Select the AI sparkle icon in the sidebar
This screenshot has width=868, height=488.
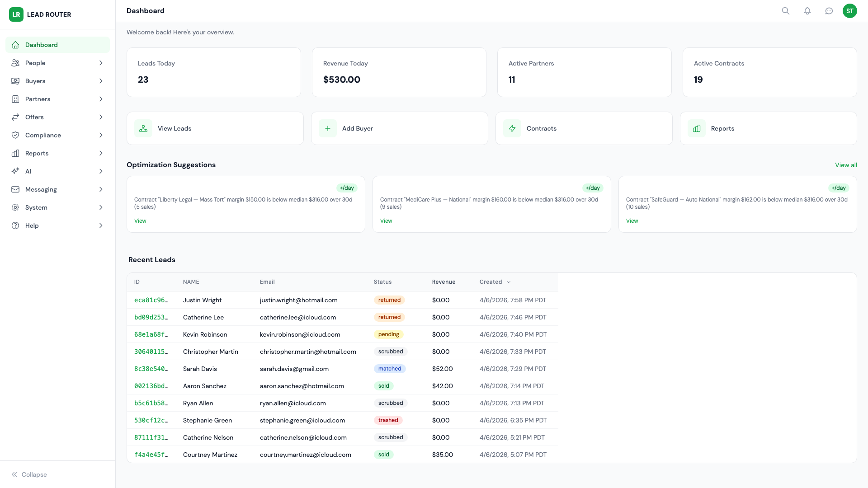[15, 171]
